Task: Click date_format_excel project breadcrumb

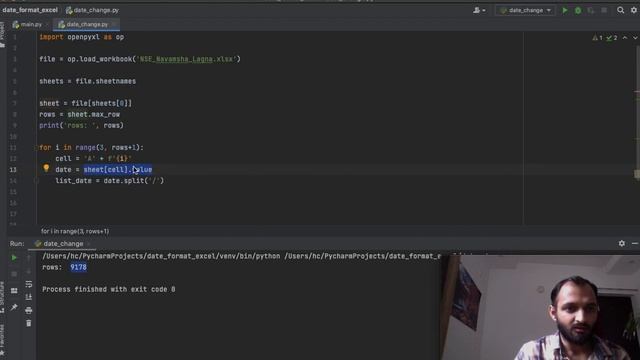Action: click(30, 10)
